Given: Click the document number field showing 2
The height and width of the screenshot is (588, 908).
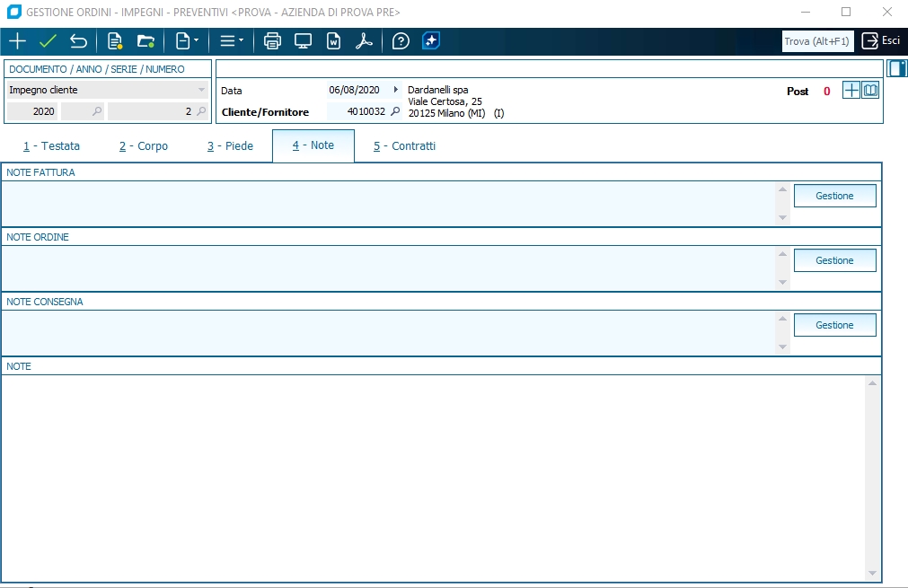Looking at the screenshot, I should coord(151,111).
